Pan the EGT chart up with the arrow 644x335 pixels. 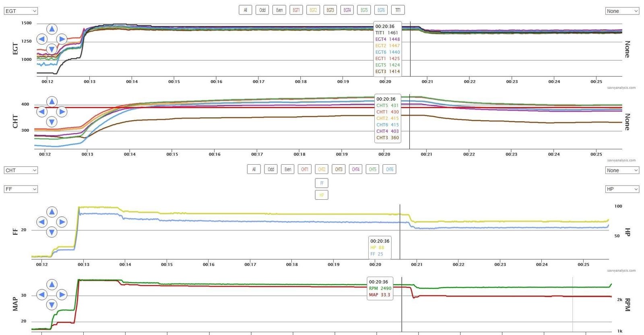click(x=52, y=29)
